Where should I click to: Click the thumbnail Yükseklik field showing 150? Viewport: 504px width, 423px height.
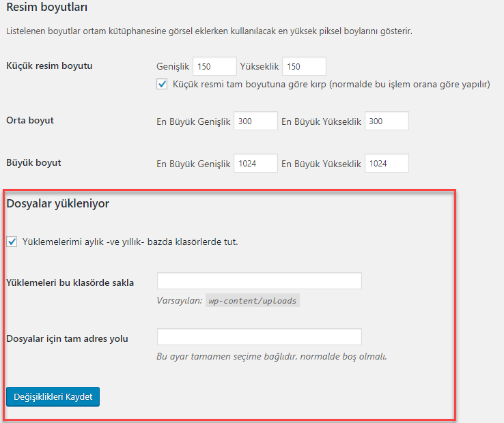[x=304, y=66]
